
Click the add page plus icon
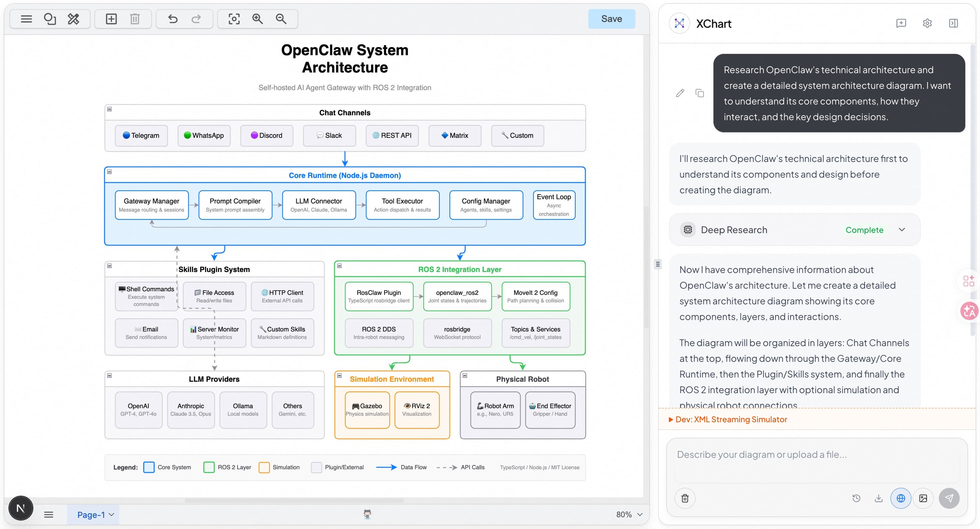point(111,19)
